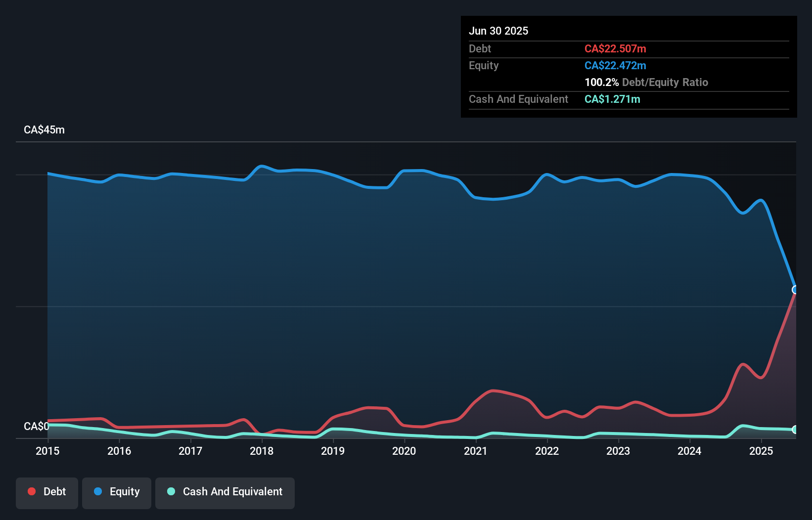Select the Cash endpoint marker at chart edge
The width and height of the screenshot is (812, 520).
[795, 430]
